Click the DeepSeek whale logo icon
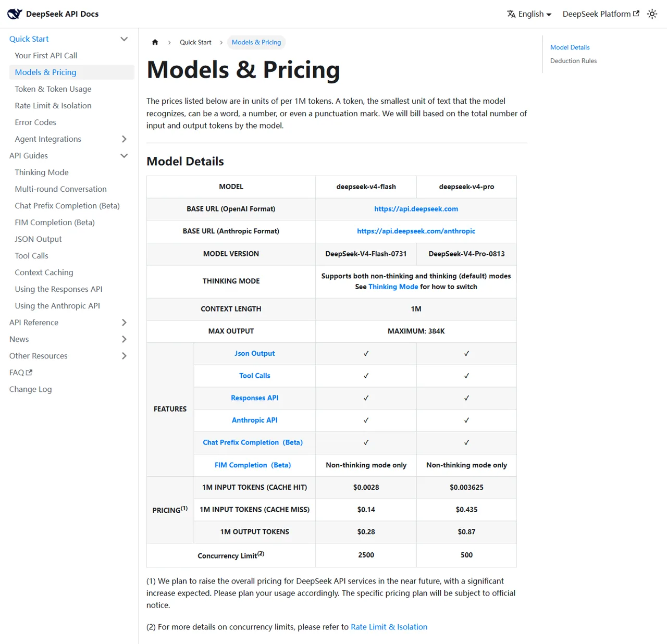Image resolution: width=667 pixels, height=644 pixels. 15,14
